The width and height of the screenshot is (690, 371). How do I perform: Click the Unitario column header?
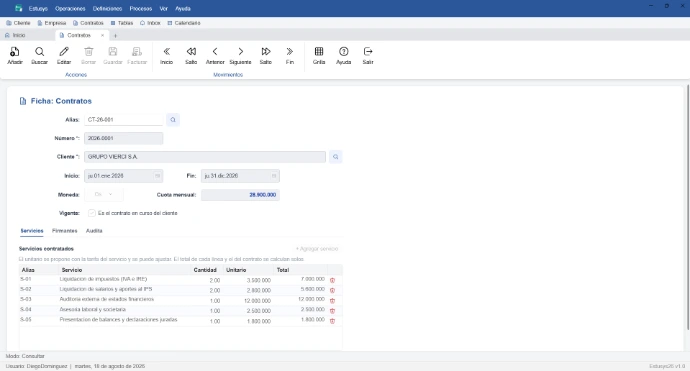[248, 270]
